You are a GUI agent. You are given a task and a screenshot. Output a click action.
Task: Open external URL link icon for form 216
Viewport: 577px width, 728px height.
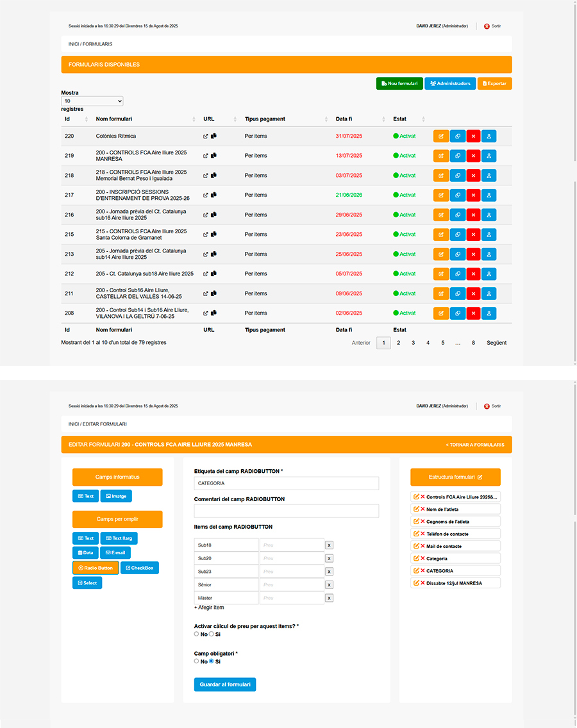(x=206, y=215)
